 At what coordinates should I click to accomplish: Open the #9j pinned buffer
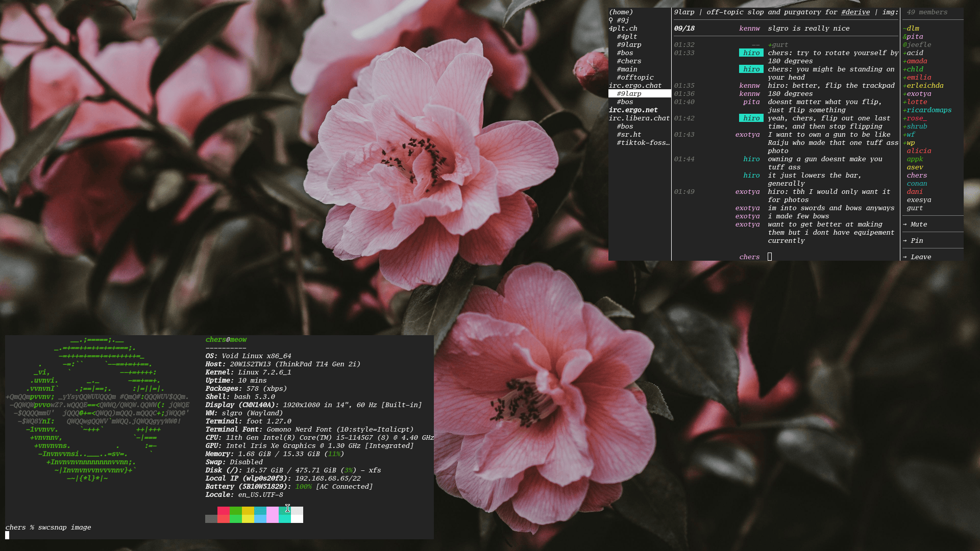622,20
